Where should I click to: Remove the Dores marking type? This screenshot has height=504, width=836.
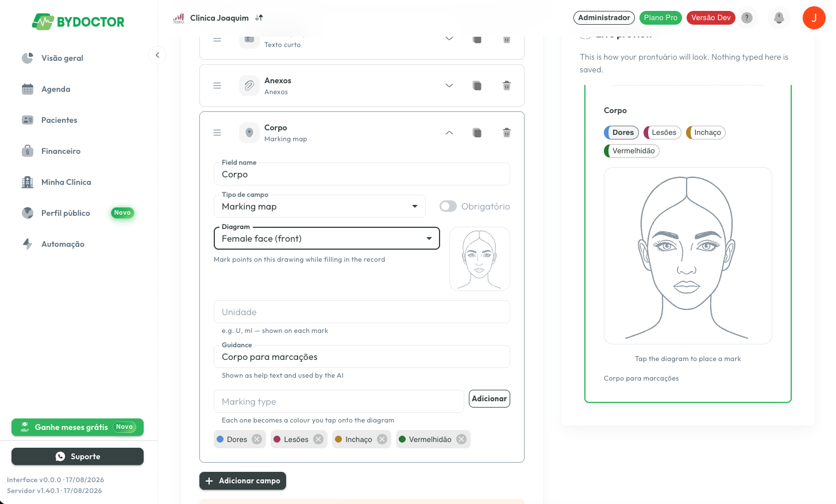click(257, 439)
